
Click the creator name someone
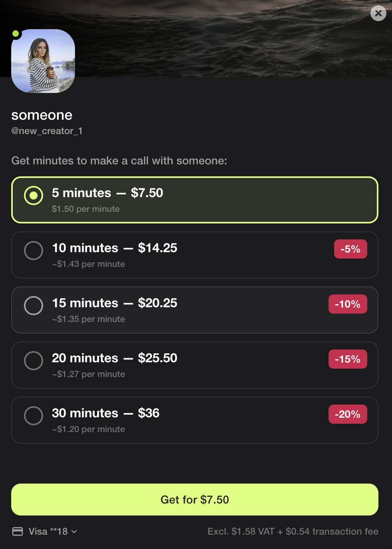[x=42, y=115]
